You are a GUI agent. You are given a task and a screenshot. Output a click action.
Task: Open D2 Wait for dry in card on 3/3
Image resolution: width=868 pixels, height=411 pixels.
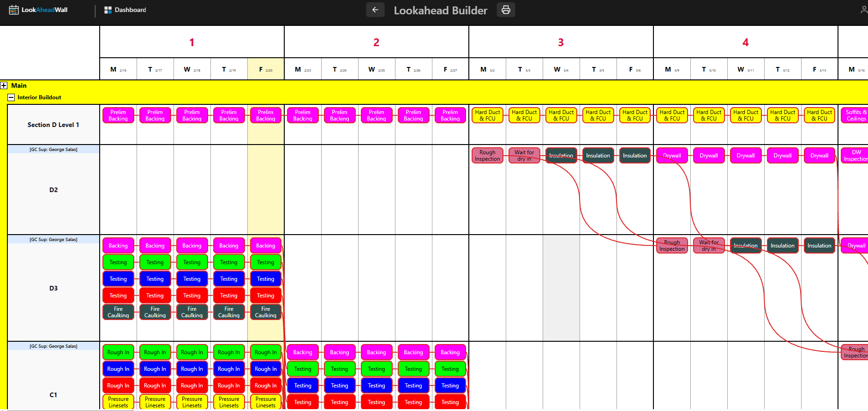(x=524, y=156)
